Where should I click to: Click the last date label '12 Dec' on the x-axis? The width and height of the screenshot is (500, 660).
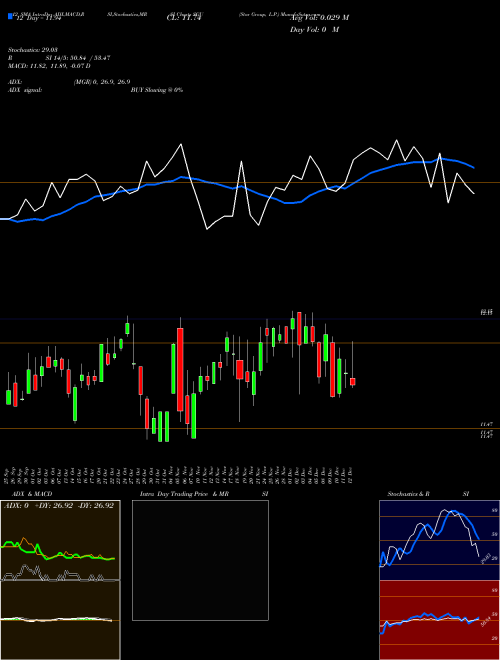pos(350,475)
